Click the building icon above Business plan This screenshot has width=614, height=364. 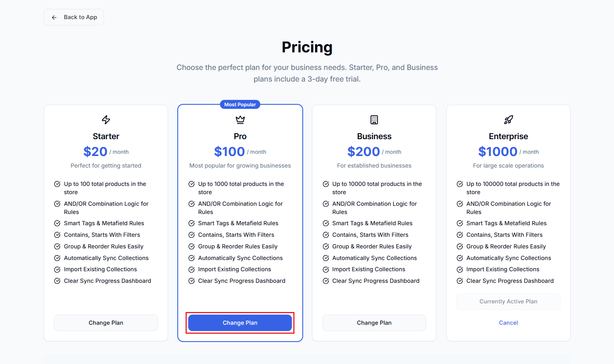click(374, 120)
